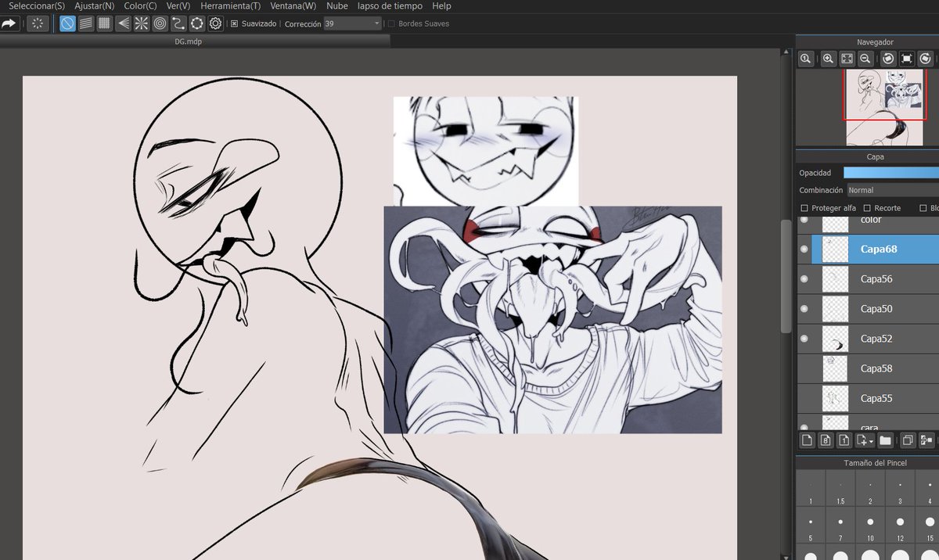Zoom out using Navegador magnifier minus
Viewport: 939px width, 560px height.
coord(865,59)
